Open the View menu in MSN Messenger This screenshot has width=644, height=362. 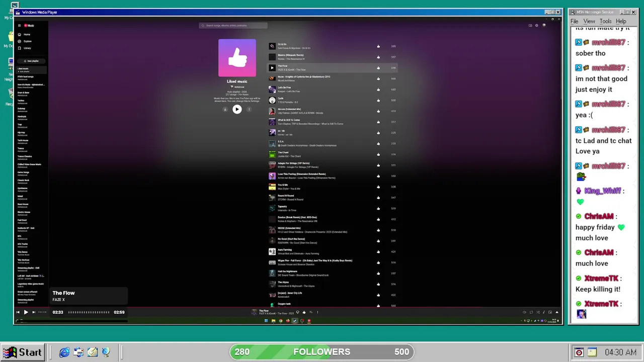tap(589, 21)
